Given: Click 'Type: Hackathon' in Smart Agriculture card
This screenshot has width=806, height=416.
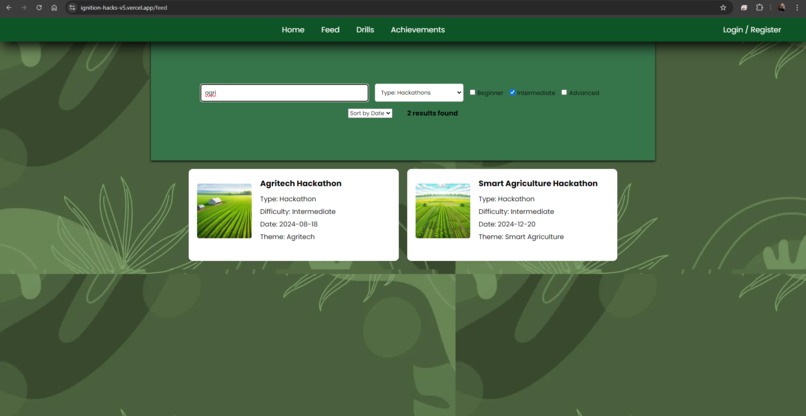Looking at the screenshot, I should (x=506, y=199).
